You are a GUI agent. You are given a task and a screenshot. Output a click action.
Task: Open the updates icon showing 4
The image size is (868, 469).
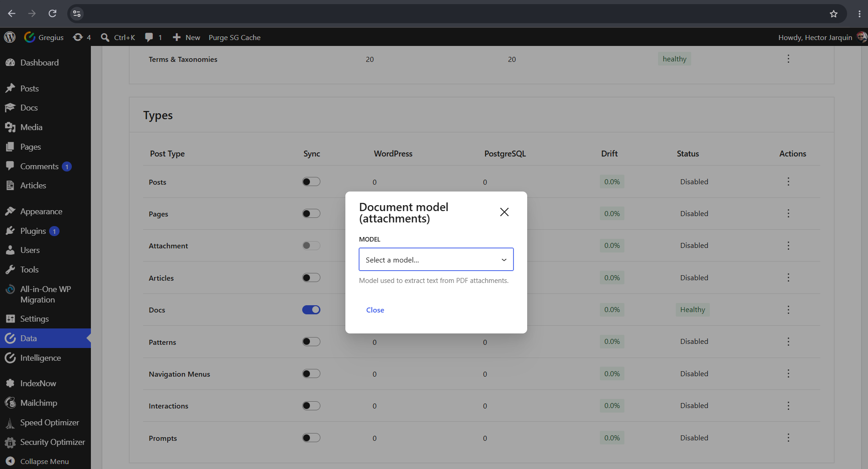(82, 37)
